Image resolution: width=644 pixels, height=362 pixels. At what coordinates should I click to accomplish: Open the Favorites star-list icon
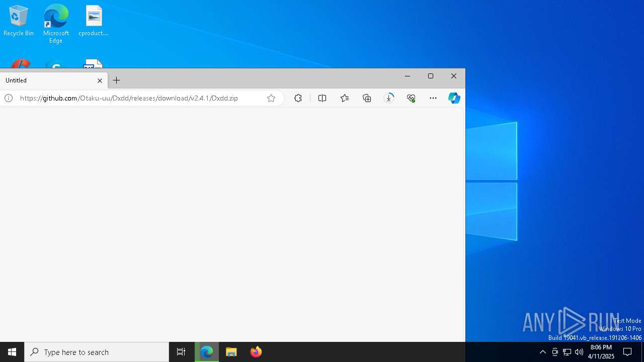coord(345,98)
